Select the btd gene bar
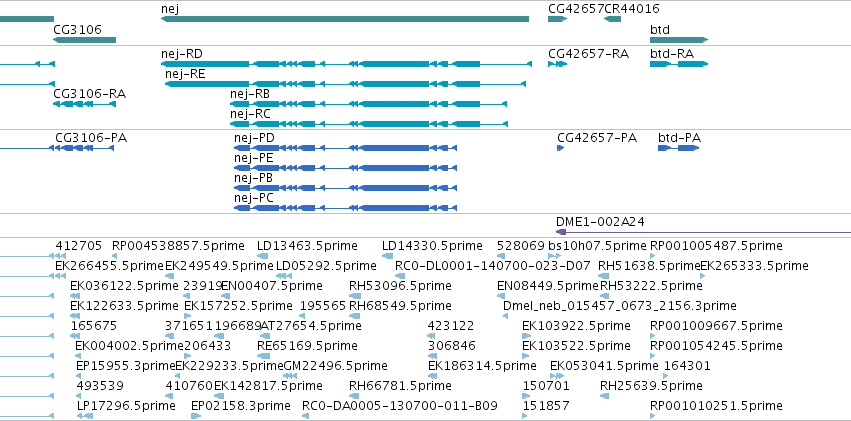 (679, 40)
